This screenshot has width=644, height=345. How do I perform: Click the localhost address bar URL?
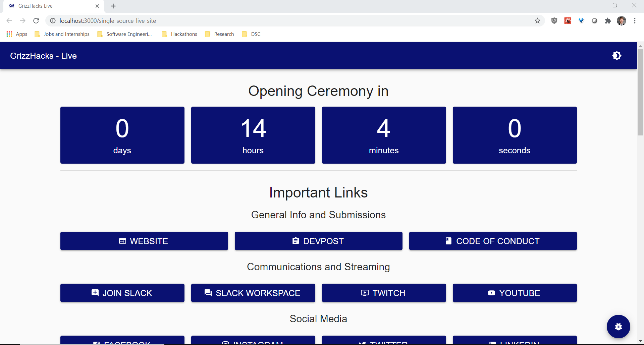click(108, 21)
